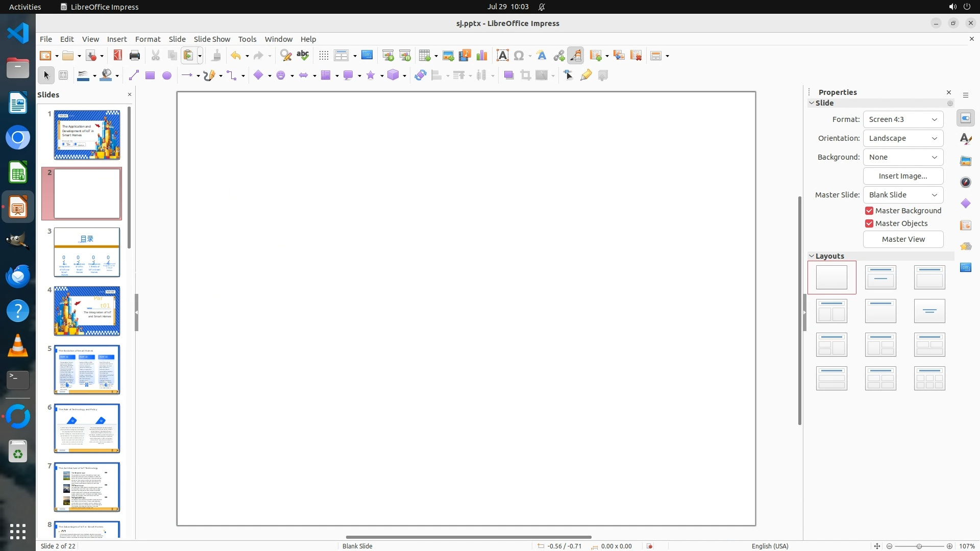
Task: Export directly as PDF icon
Action: [x=117, y=56]
